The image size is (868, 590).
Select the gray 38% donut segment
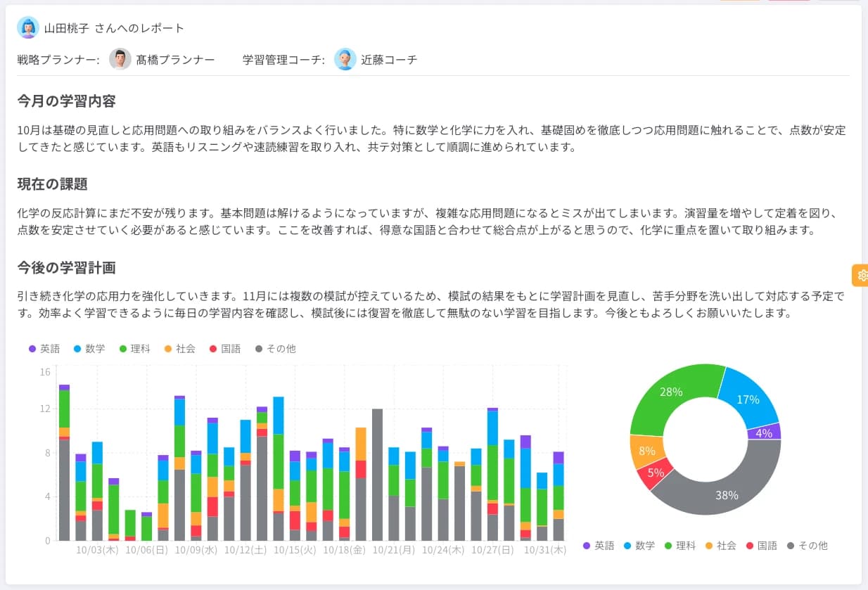(x=727, y=494)
